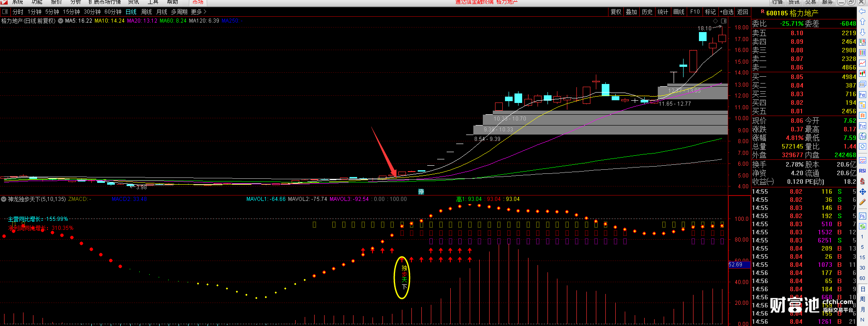Screen dimensions: 868x326
Task: Click the 卖一 8.06 order book row
Action: 804,67
